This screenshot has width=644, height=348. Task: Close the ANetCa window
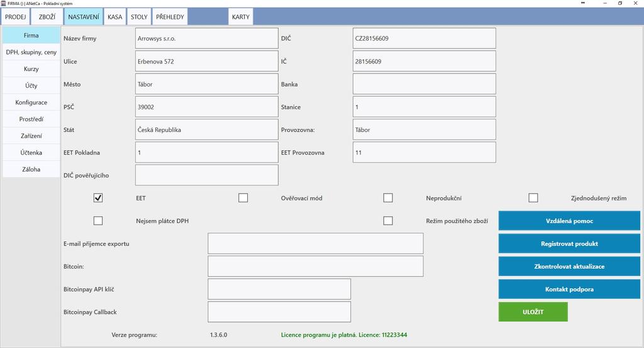(x=635, y=3)
